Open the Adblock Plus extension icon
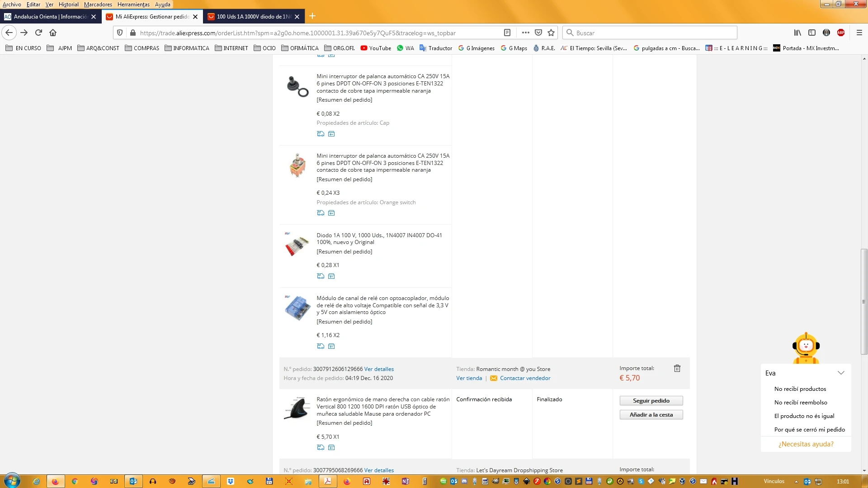The image size is (868, 488). 840,33
